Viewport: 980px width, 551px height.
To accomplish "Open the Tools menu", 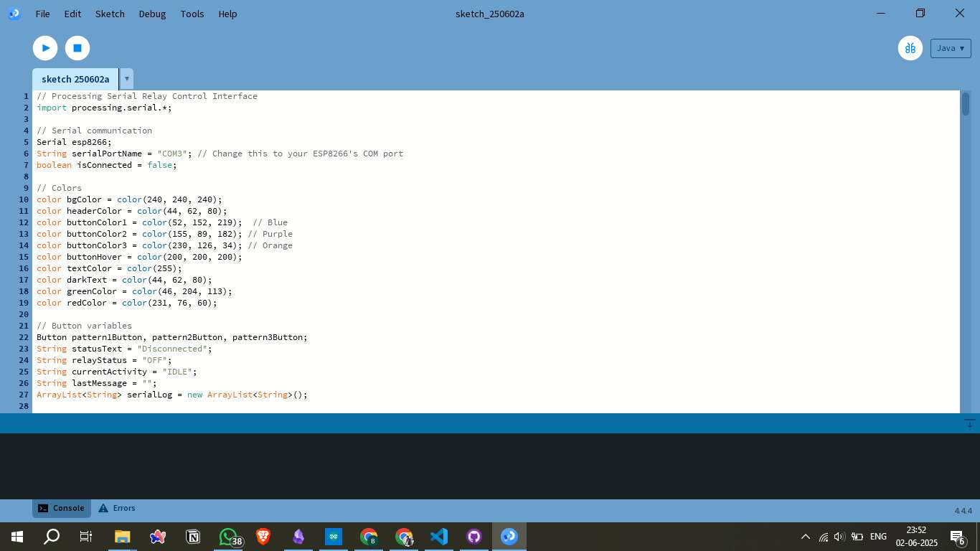I will (x=192, y=14).
